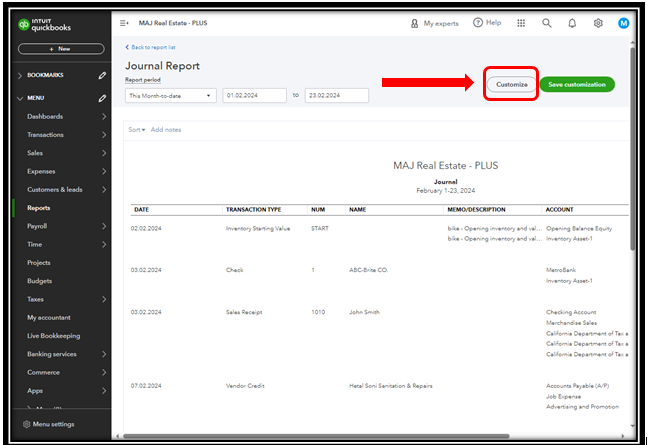Image resolution: width=649 pixels, height=445 pixels.
Task: Click the end date field 23.02.2024
Action: tap(337, 96)
